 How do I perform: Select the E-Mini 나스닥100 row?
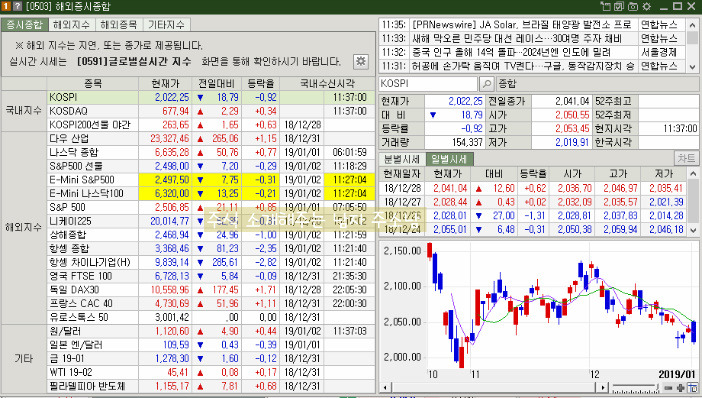coord(210,193)
